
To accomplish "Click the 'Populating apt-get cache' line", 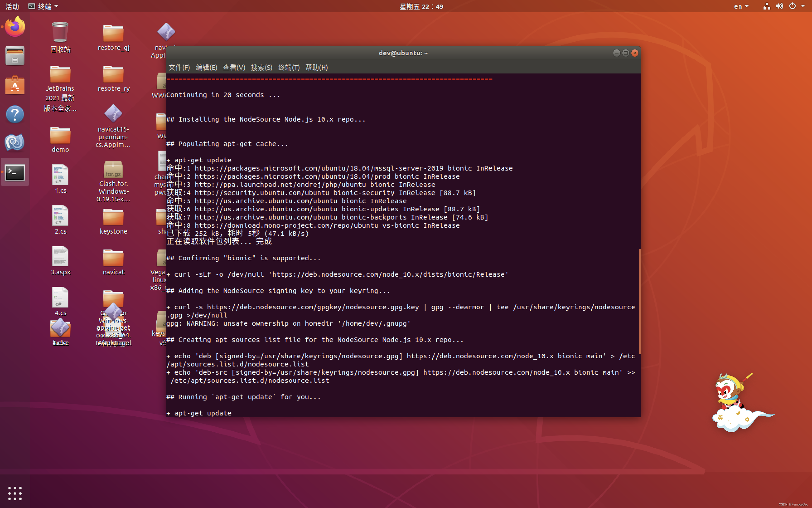I will pos(227,144).
